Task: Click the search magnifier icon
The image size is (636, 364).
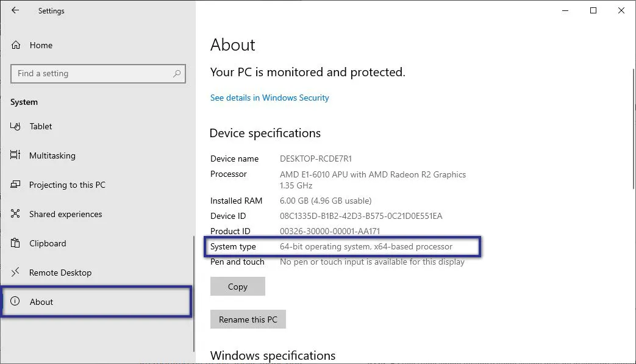Action: (177, 74)
